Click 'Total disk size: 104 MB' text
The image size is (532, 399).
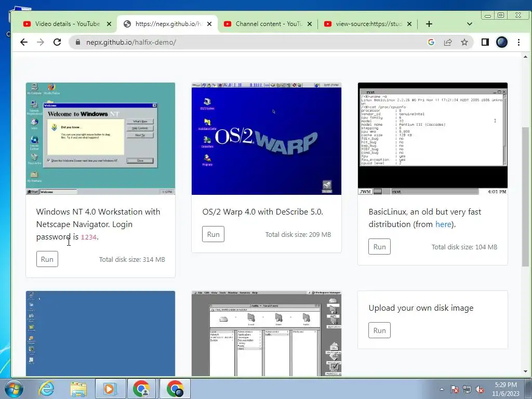coord(464,247)
